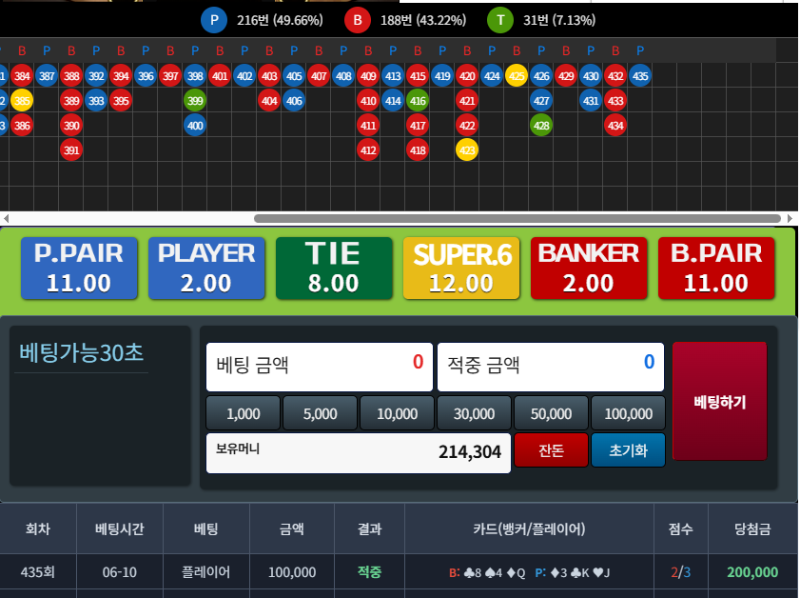Click the 당첨금 column header

point(753,529)
